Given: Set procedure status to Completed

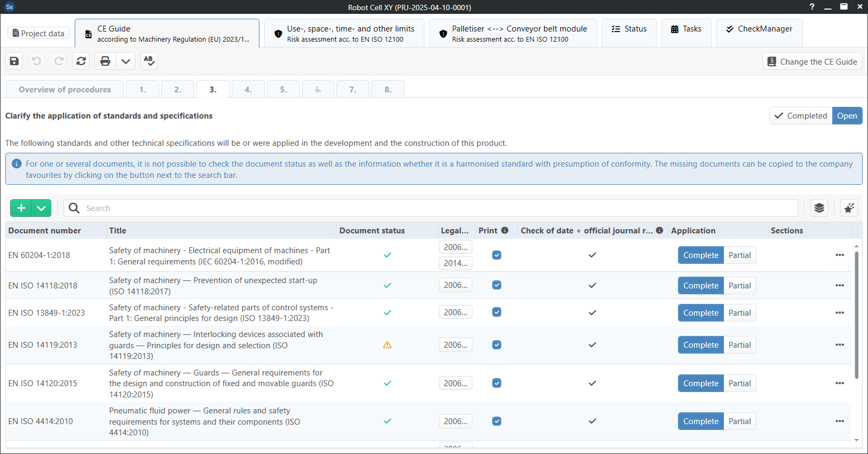Looking at the screenshot, I should pyautogui.click(x=801, y=116).
